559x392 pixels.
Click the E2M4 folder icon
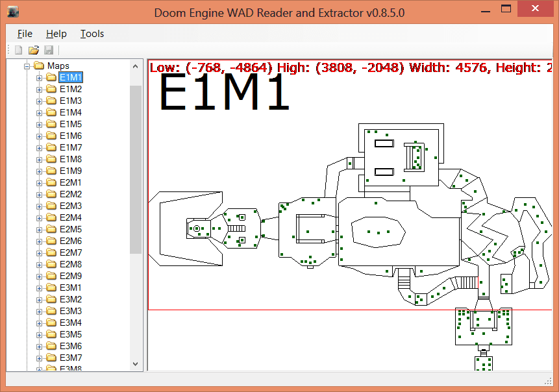[51, 217]
